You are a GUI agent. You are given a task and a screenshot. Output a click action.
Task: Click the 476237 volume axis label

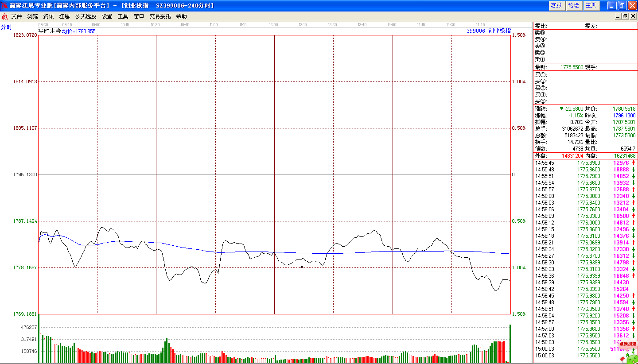(x=28, y=327)
